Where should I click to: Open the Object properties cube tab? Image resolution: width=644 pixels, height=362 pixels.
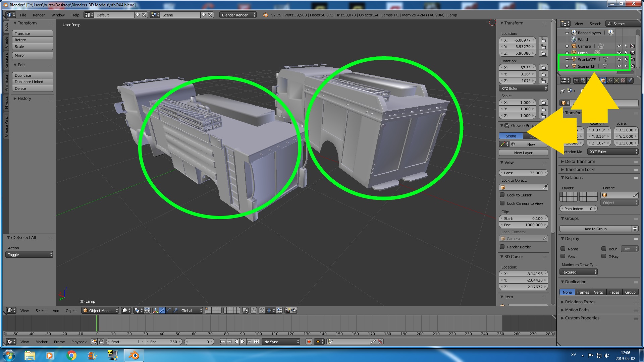pos(603,80)
